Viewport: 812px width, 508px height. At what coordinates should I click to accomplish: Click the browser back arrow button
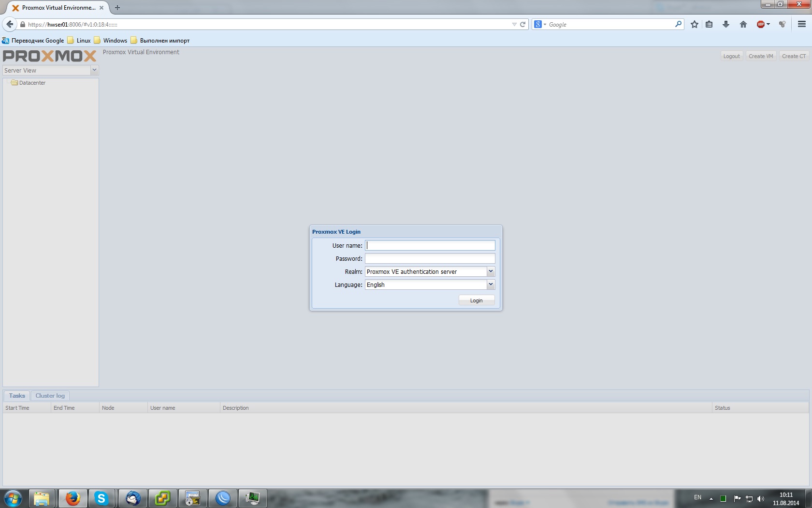point(10,24)
